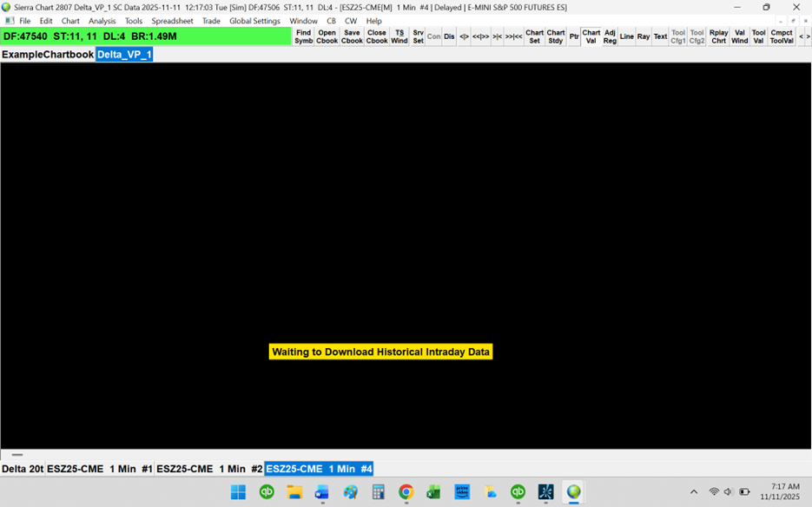
Task: Switch to the Delta 20t chart tab
Action: pos(23,469)
